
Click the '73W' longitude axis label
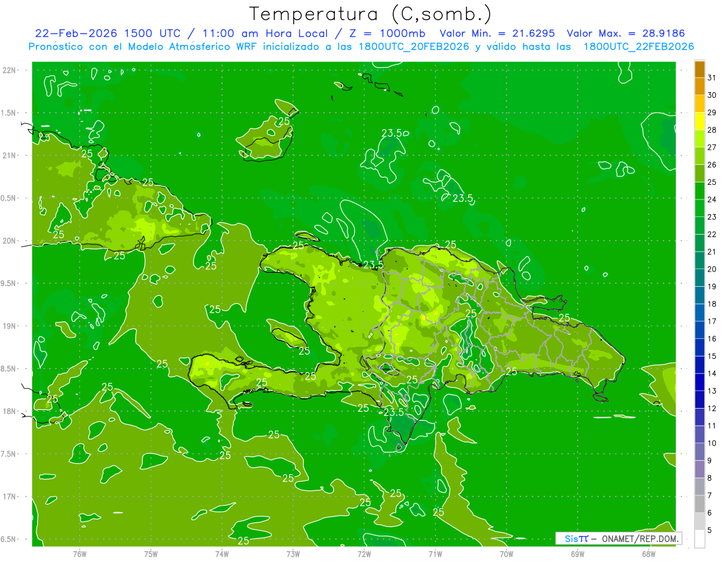[x=293, y=554]
